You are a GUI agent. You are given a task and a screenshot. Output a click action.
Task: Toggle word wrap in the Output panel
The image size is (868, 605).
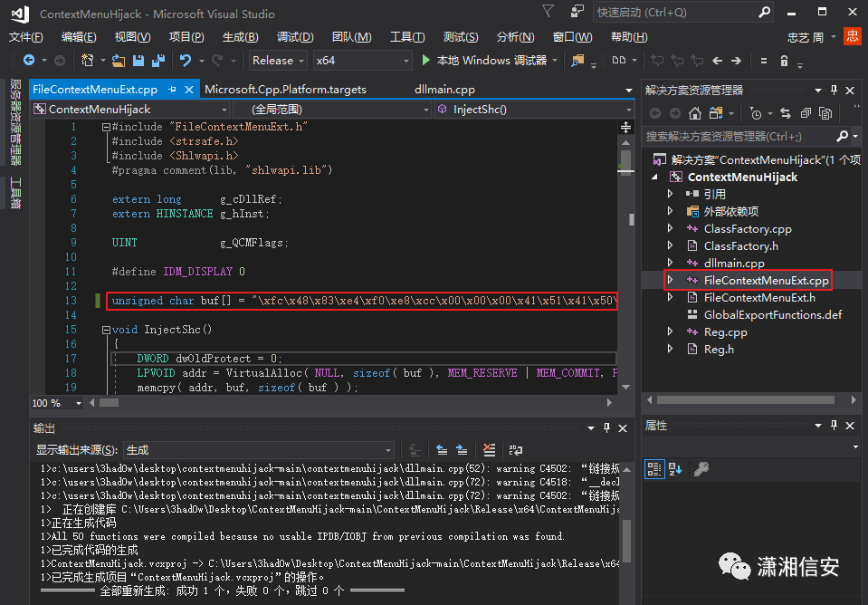[x=515, y=449]
